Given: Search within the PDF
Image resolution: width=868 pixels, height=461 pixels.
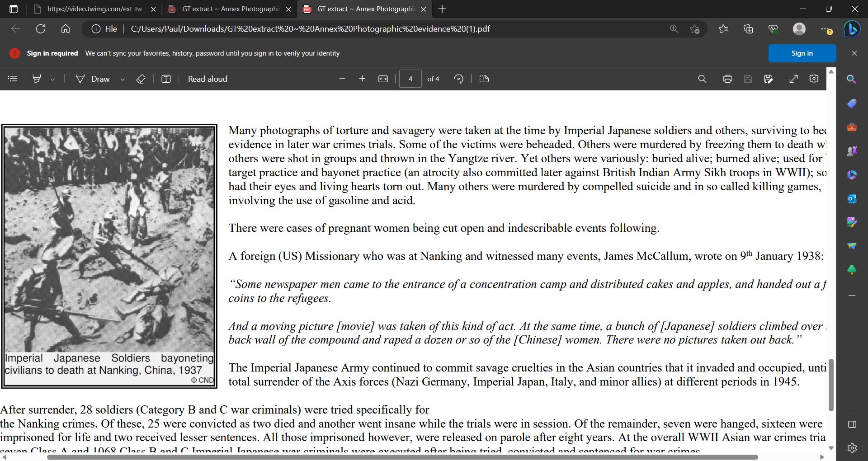Looking at the screenshot, I should coord(702,79).
